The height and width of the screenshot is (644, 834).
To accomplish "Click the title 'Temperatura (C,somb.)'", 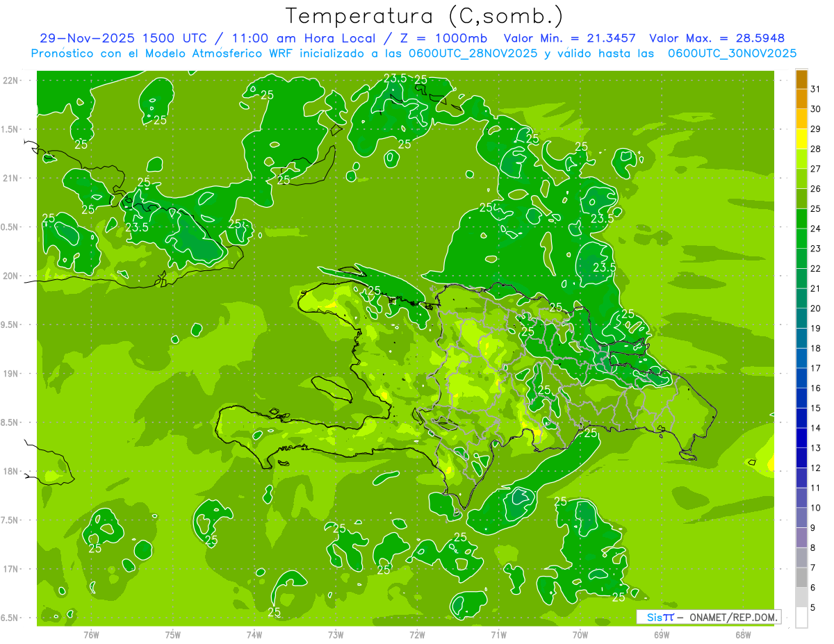I will point(424,16).
